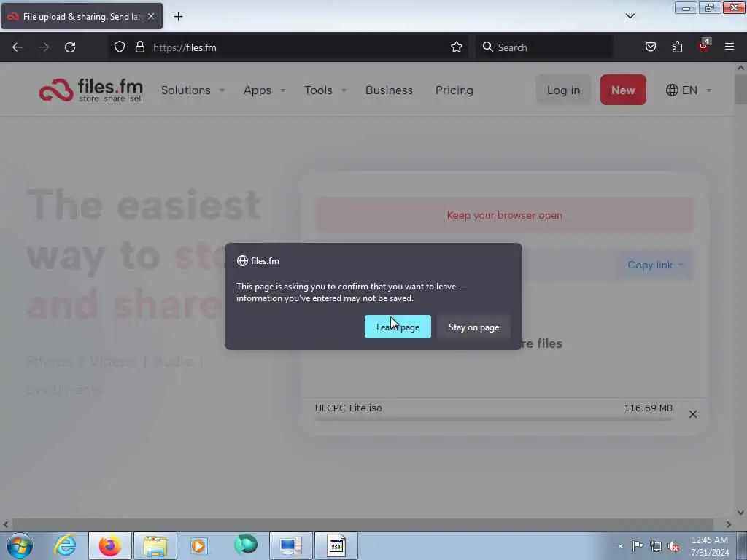Image resolution: width=747 pixels, height=560 pixels.
Task: Expand the Apps menu
Action: click(x=264, y=90)
